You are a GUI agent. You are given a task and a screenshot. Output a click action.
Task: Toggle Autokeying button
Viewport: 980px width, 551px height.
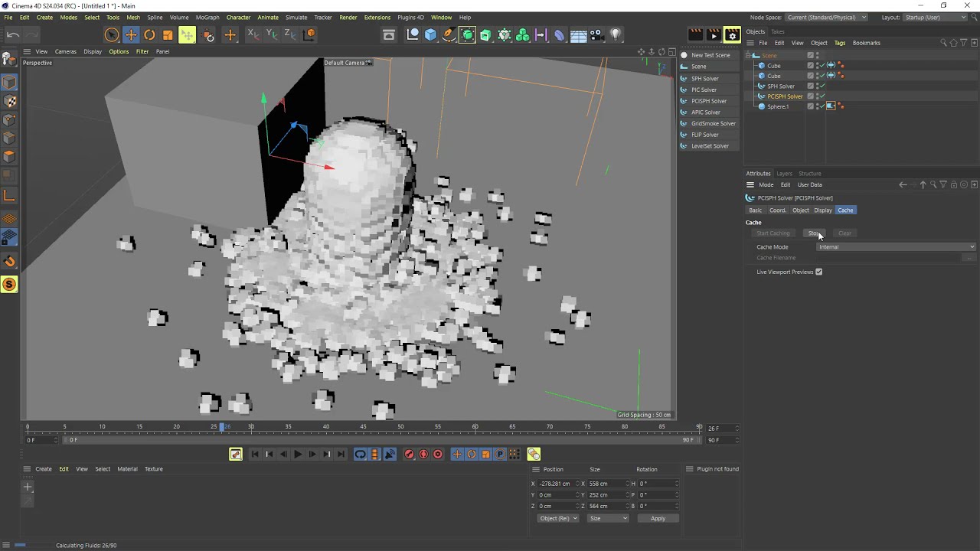click(x=423, y=455)
